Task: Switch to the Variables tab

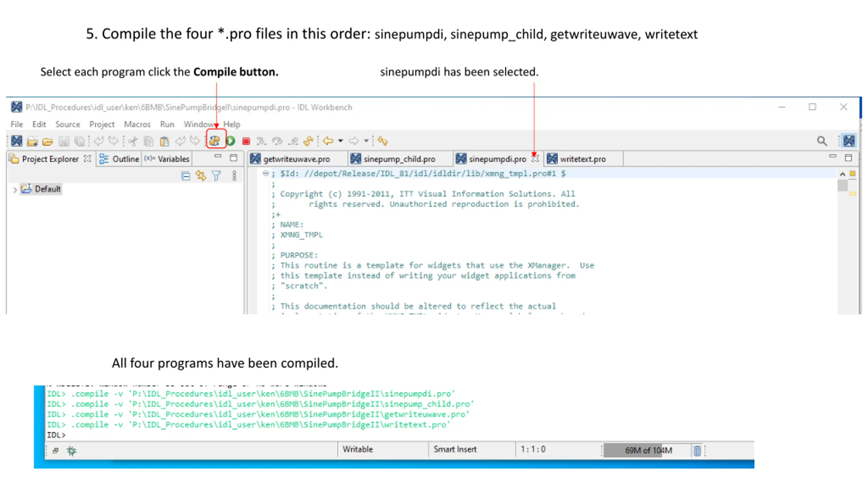Action: [x=166, y=159]
